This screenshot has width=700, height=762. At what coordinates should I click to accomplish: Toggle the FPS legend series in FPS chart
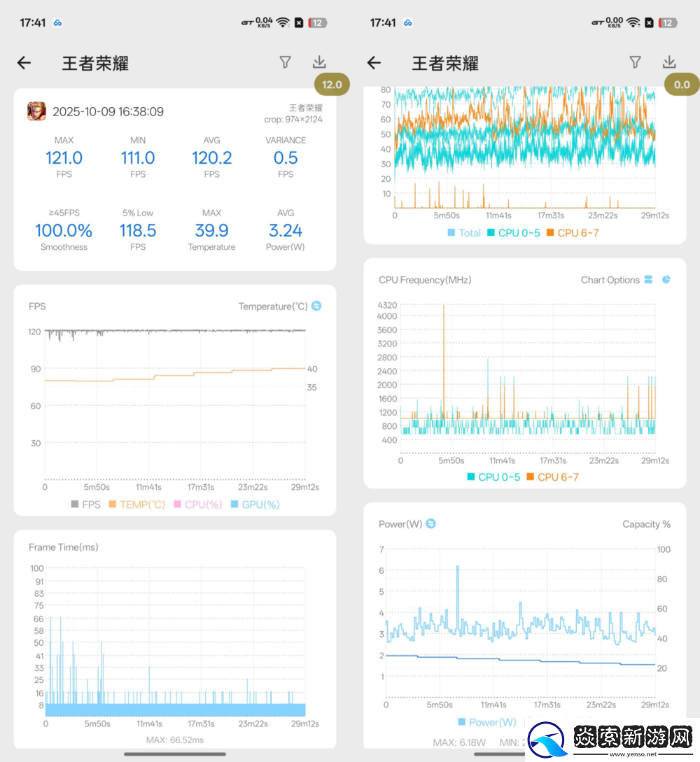pyautogui.click(x=85, y=505)
